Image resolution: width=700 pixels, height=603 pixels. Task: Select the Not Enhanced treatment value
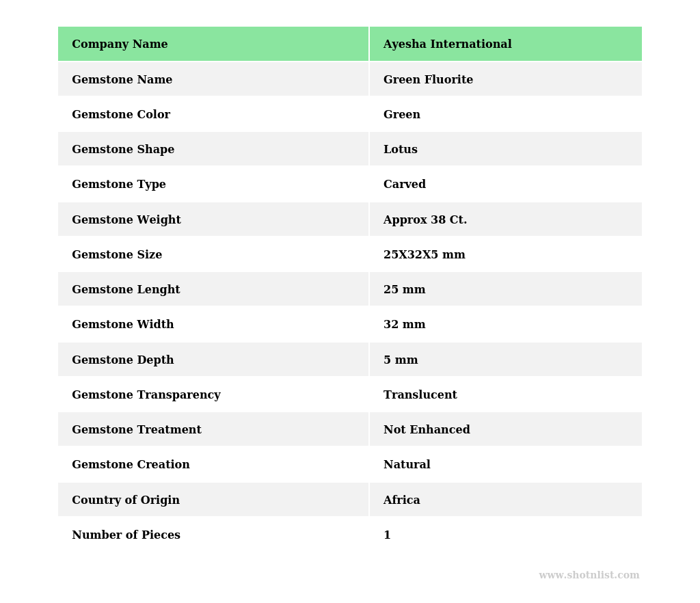tap(427, 430)
